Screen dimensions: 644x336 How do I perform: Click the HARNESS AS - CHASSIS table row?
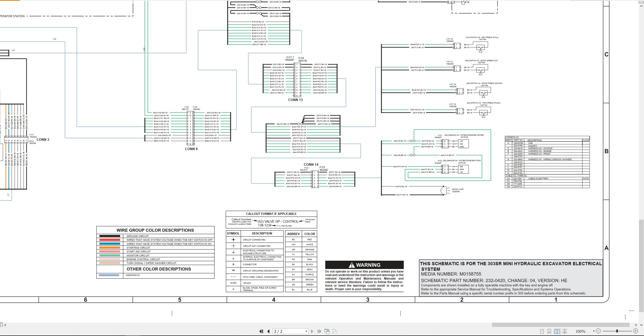[547, 148]
